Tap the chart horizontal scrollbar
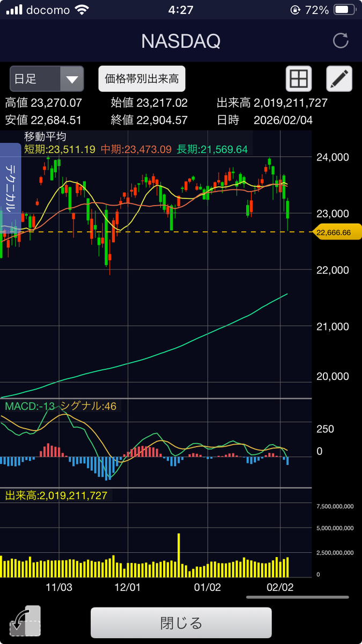362x644 pixels. [298, 597]
